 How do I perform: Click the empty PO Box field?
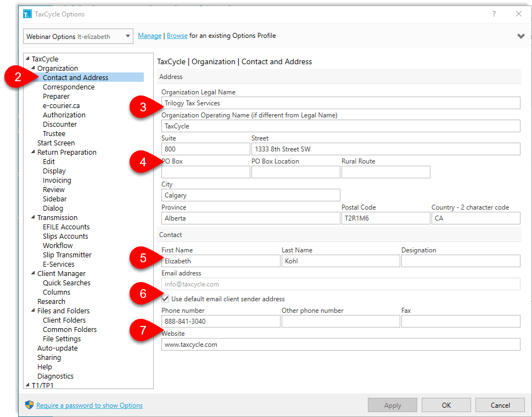pos(205,172)
